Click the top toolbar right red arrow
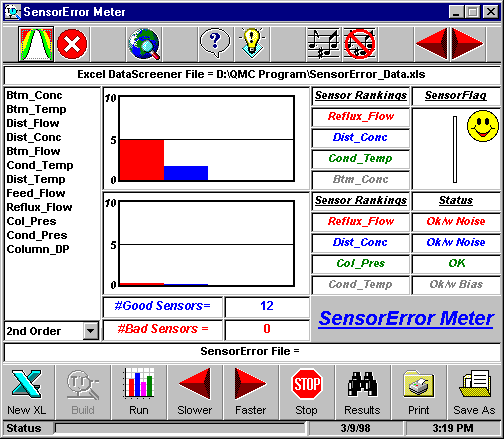Image resolution: width=504 pixels, height=439 pixels. click(467, 44)
